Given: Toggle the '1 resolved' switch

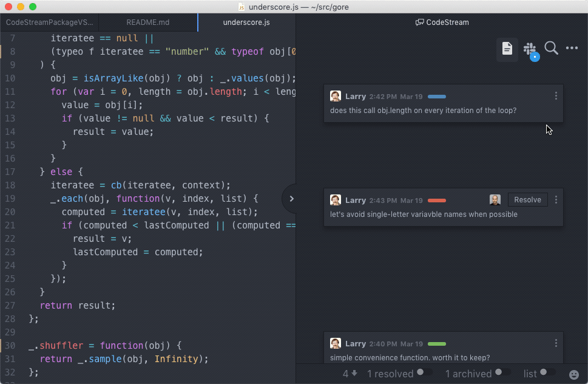Looking at the screenshot, I should [425, 374].
